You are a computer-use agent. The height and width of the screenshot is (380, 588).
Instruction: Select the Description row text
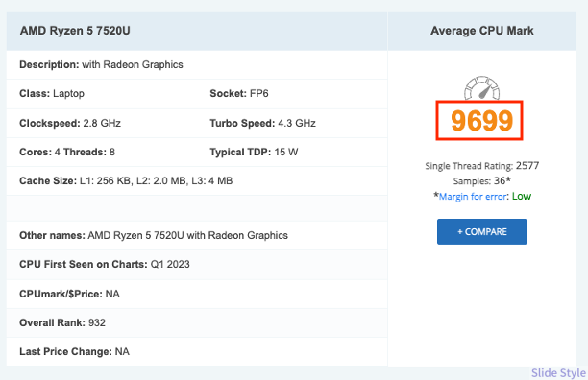pos(101,64)
